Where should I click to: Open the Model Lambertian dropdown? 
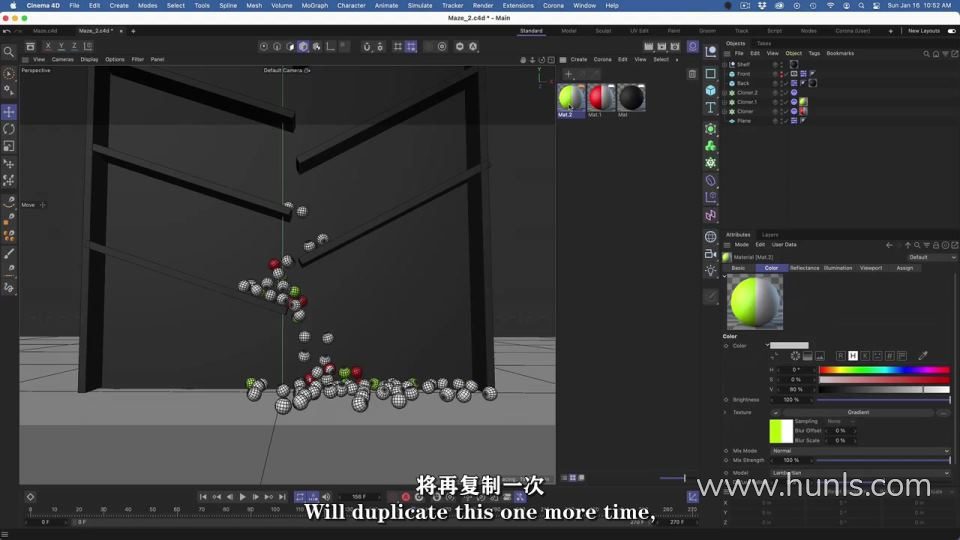pyautogui.click(x=860, y=473)
